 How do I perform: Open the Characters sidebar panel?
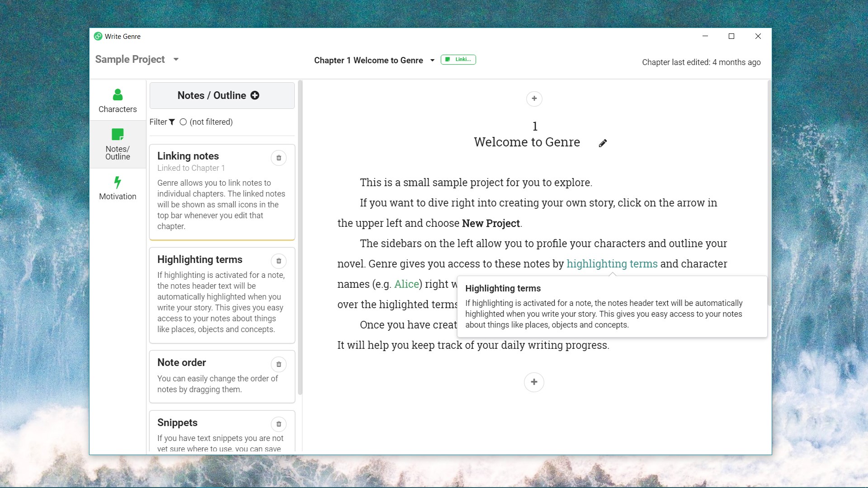(x=118, y=100)
